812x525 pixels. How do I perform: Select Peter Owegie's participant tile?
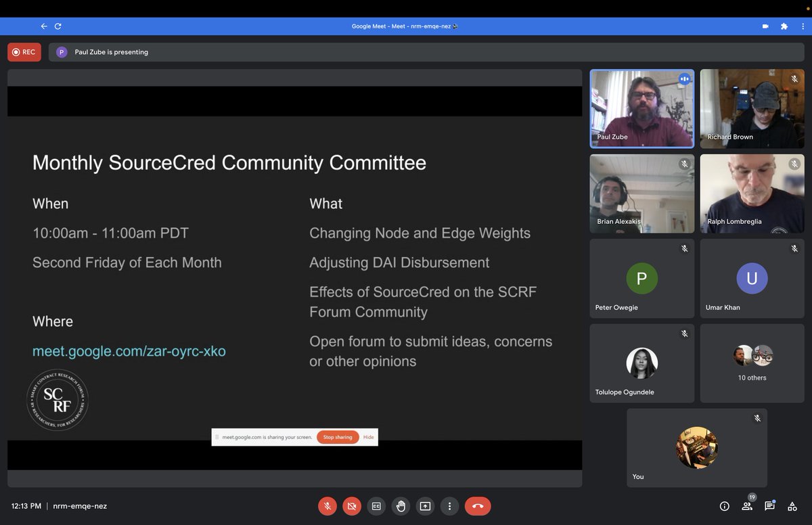641,278
